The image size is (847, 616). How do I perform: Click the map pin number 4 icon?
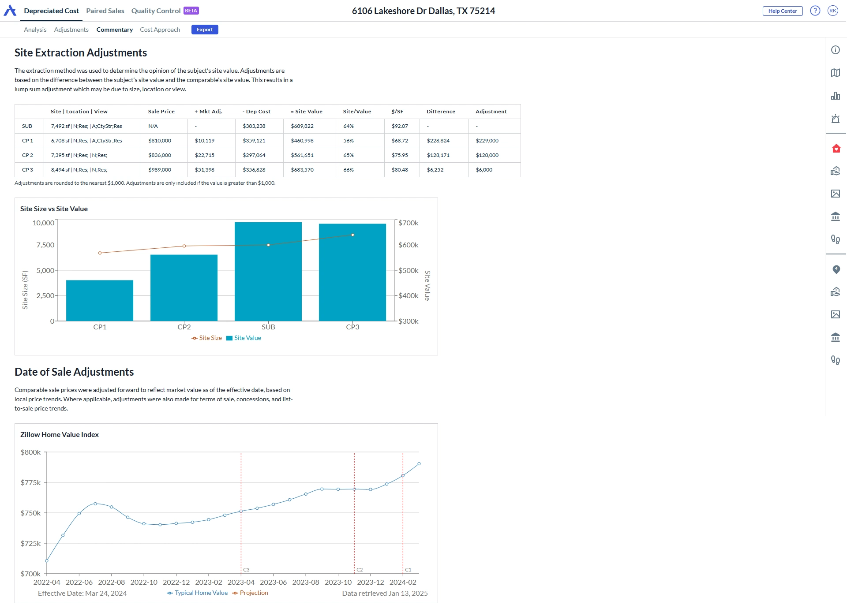tap(836, 269)
